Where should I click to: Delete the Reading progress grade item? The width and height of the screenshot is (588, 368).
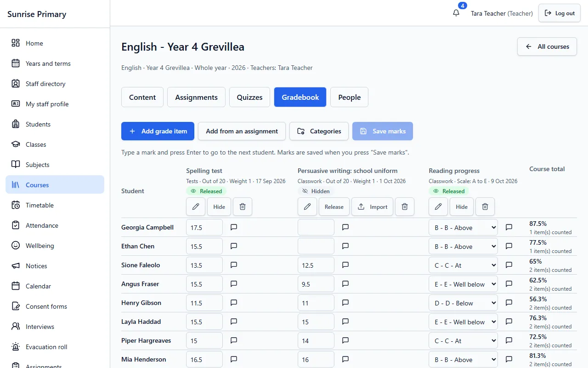(485, 207)
